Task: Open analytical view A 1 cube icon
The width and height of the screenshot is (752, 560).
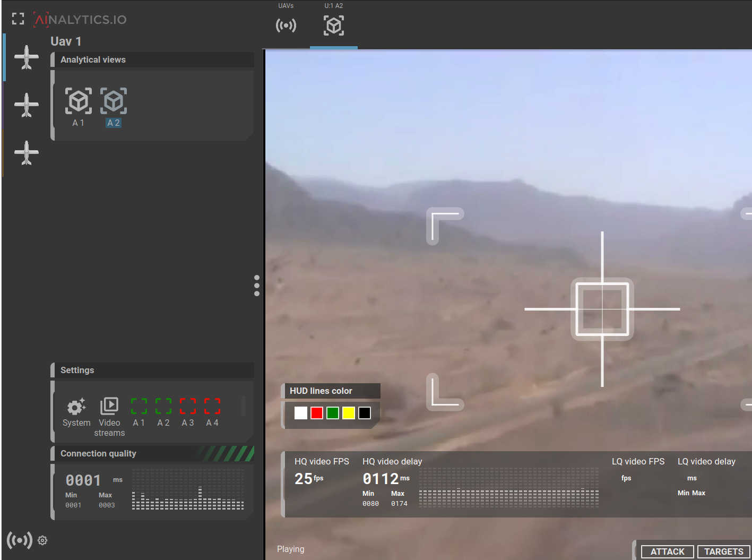Action: (79, 102)
